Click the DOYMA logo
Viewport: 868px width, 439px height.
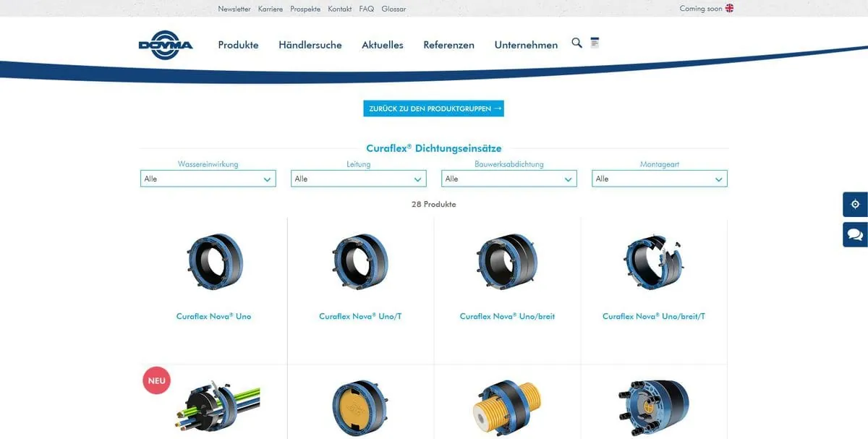pos(166,45)
